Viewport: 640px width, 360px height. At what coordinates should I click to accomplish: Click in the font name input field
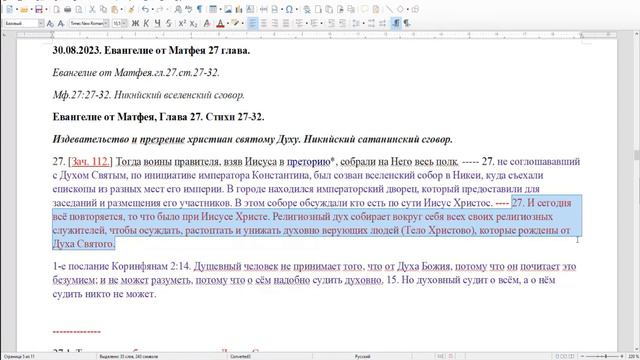87,23
